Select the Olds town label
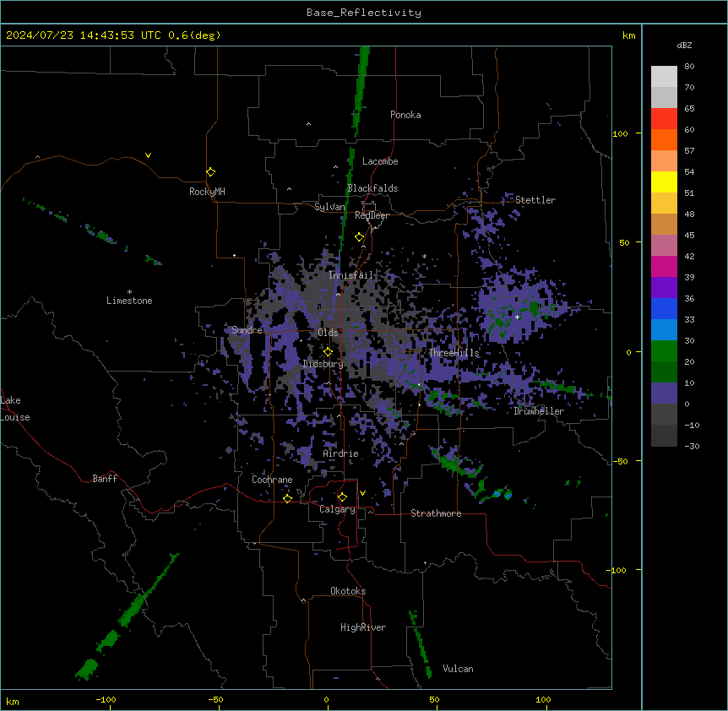The height and width of the screenshot is (711, 728). 328,333
